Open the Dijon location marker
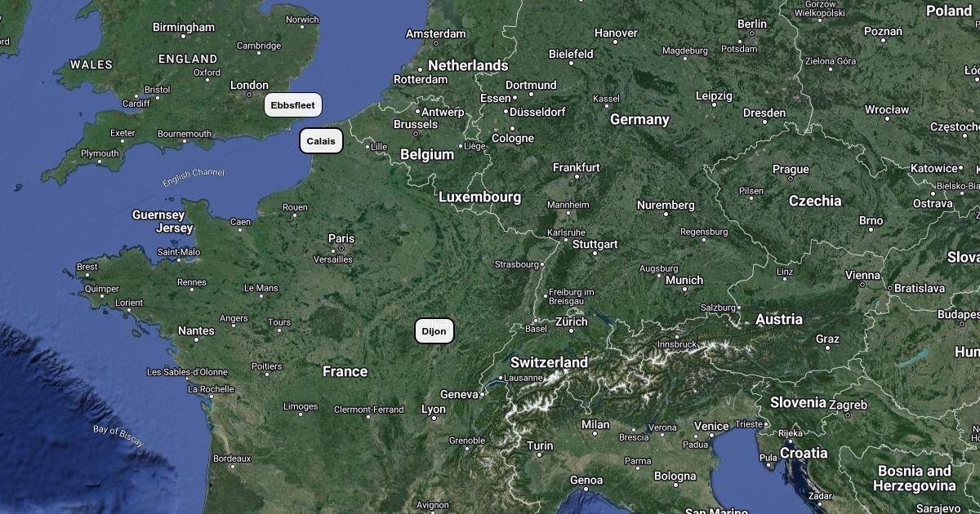Image resolution: width=980 pixels, height=514 pixels. click(x=434, y=330)
